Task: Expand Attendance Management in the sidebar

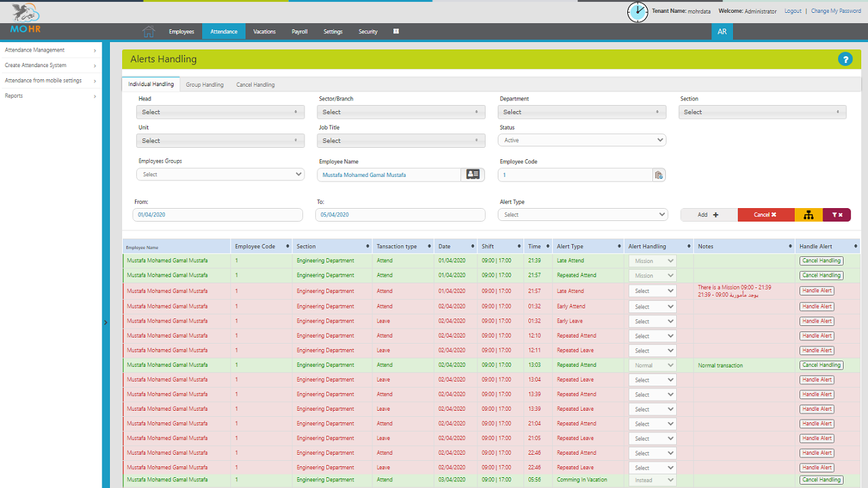Action: [51, 50]
